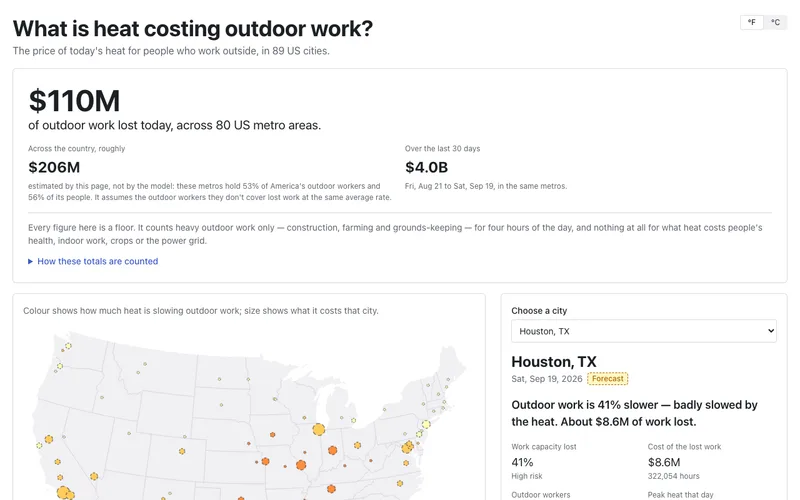Switch temperature units to °C

[775, 22]
